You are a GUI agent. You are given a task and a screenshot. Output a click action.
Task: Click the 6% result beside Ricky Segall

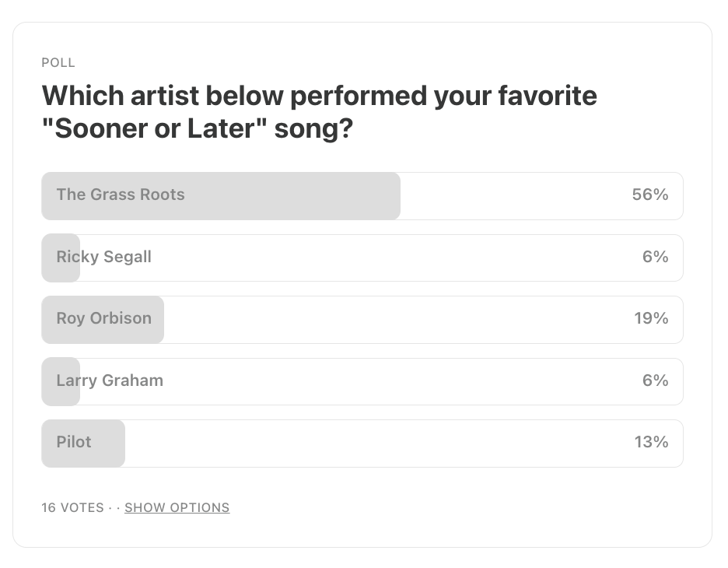[x=655, y=256]
